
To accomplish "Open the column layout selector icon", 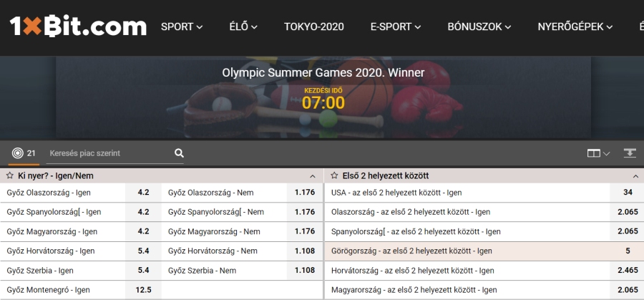I will pos(598,153).
